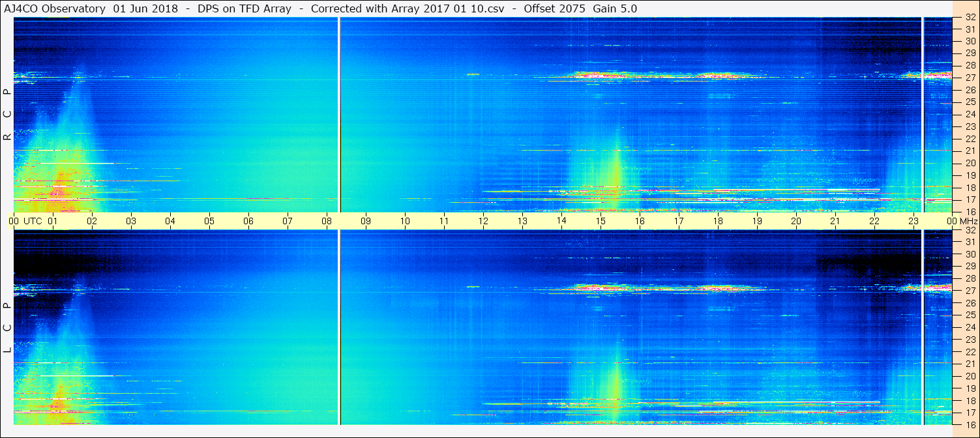The height and width of the screenshot is (438, 980).
Task: Click the "L C P" vertical panel label
Action: click(x=7, y=328)
